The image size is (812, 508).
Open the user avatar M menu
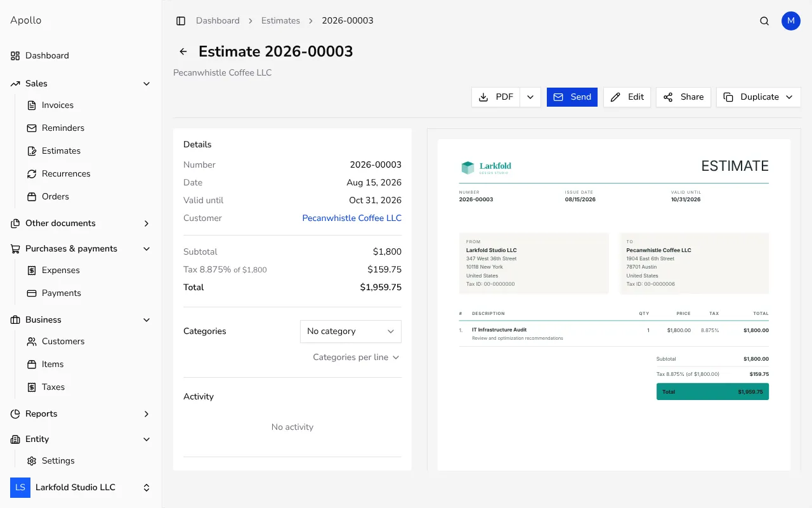(x=791, y=21)
